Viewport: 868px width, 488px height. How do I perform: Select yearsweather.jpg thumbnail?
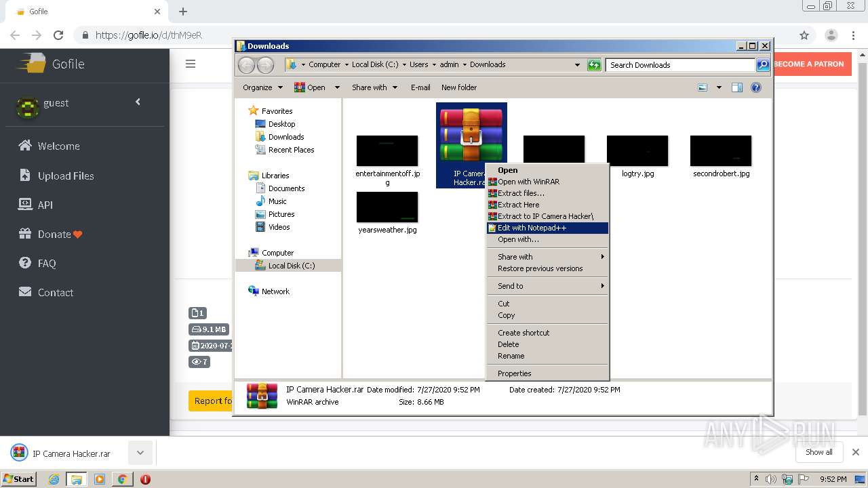pyautogui.click(x=387, y=207)
